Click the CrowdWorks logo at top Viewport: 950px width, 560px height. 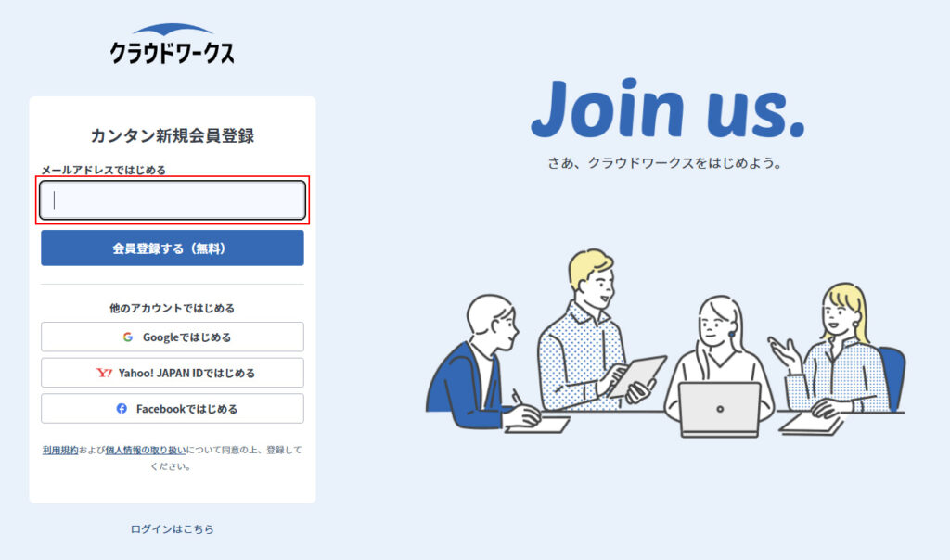(x=172, y=44)
